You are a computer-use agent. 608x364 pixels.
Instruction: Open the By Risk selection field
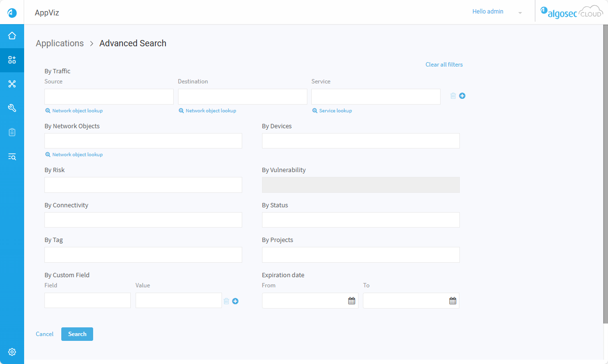coord(143,185)
